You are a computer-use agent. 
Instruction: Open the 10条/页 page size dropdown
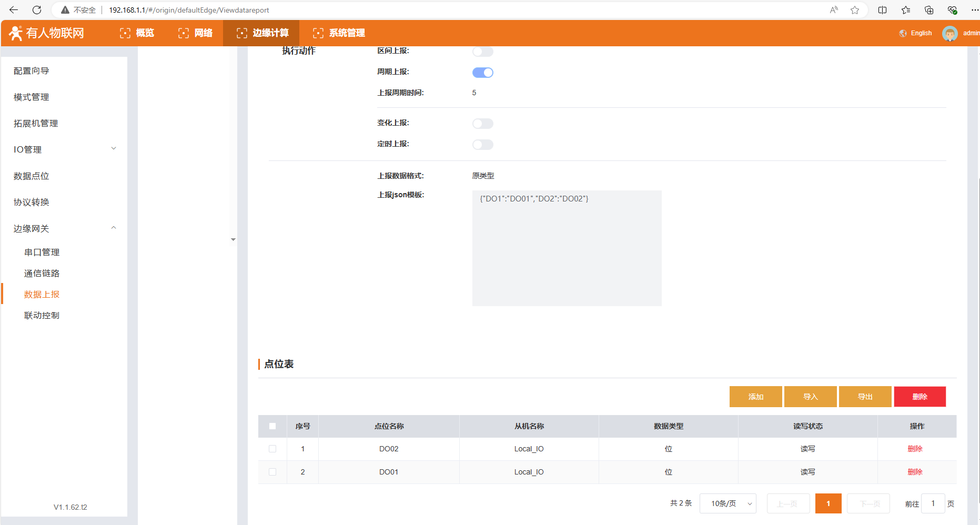point(728,503)
